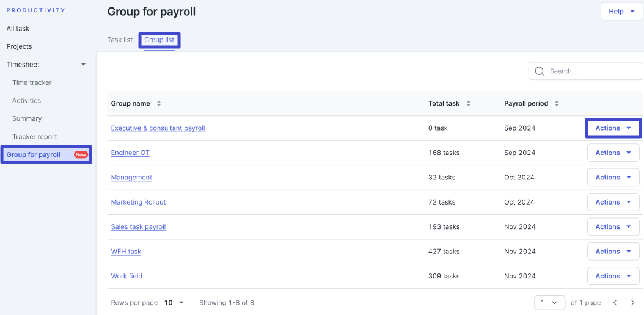The height and width of the screenshot is (315, 644).
Task: Open Actions for Work field row
Action: (613, 276)
